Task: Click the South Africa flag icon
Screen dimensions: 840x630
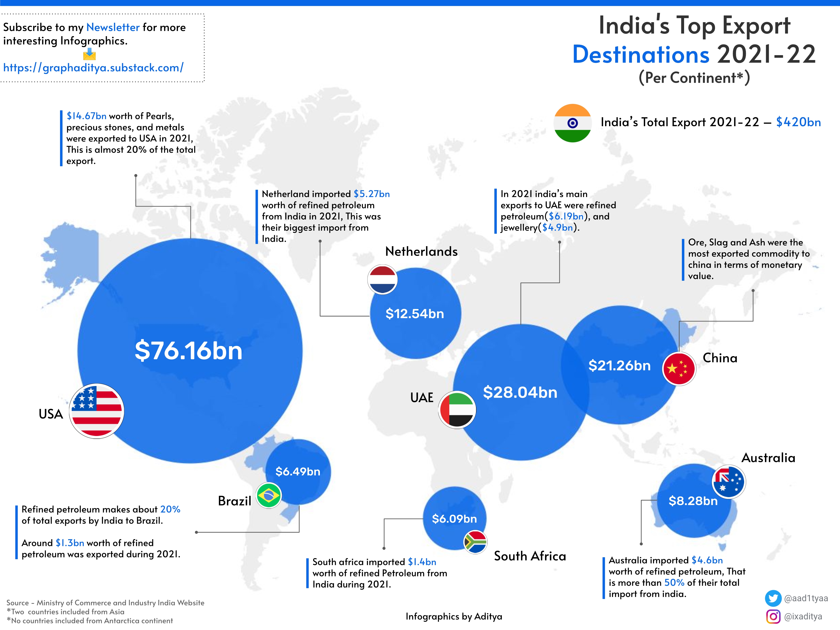Action: click(x=475, y=542)
